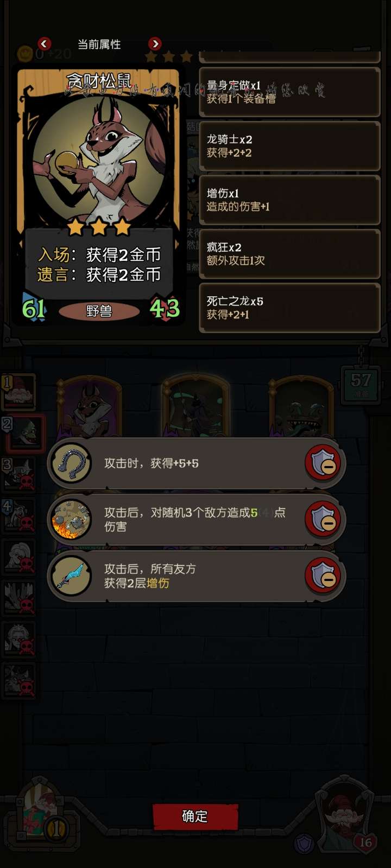The image size is (391, 868).
Task: Click the fiery meteor equipment icon
Action: 71,520
